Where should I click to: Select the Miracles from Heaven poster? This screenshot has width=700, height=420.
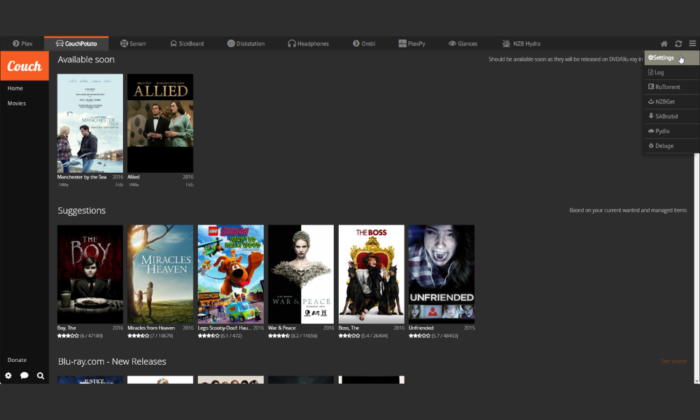160,274
